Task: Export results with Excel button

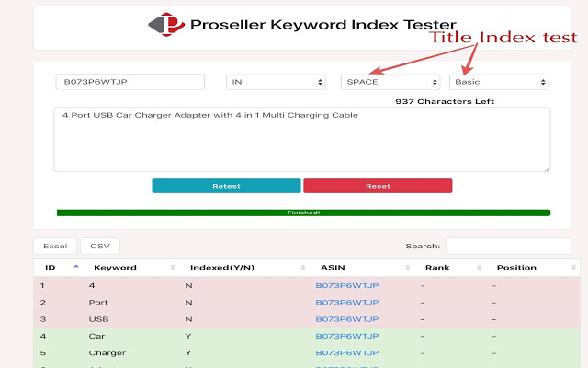Action: pyautogui.click(x=55, y=246)
